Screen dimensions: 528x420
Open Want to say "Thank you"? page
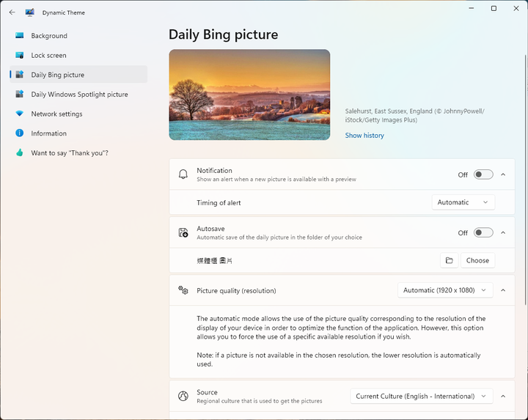(x=78, y=152)
